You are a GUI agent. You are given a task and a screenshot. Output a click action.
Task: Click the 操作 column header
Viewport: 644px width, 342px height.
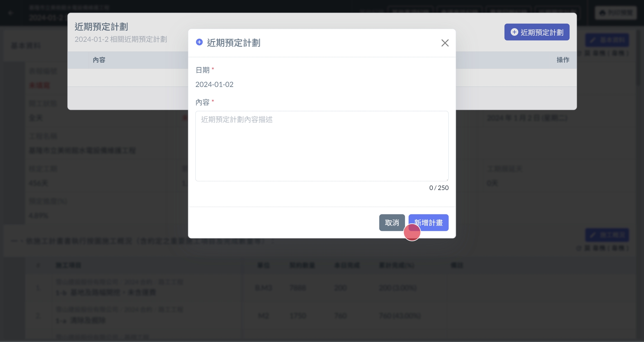point(563,60)
